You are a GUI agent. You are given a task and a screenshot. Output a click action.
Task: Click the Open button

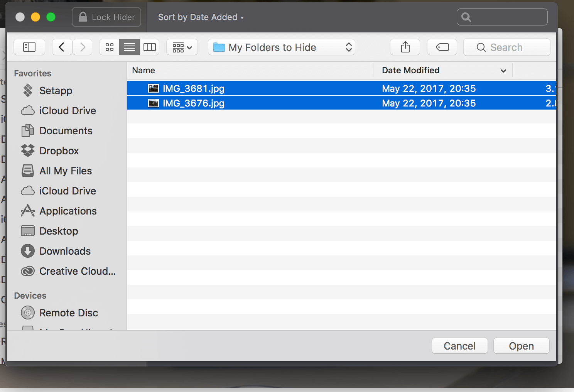(x=521, y=346)
